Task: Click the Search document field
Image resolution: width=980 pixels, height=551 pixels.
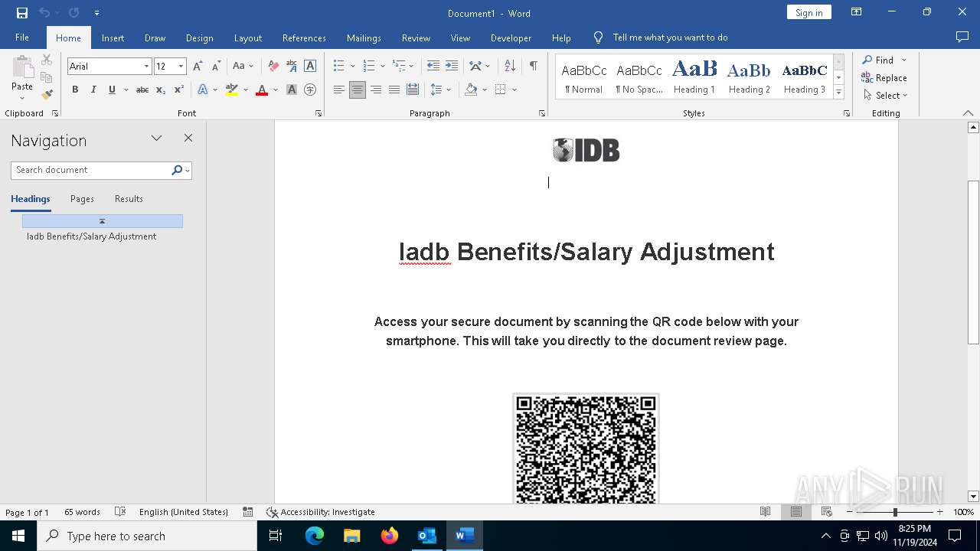Action: [92, 170]
